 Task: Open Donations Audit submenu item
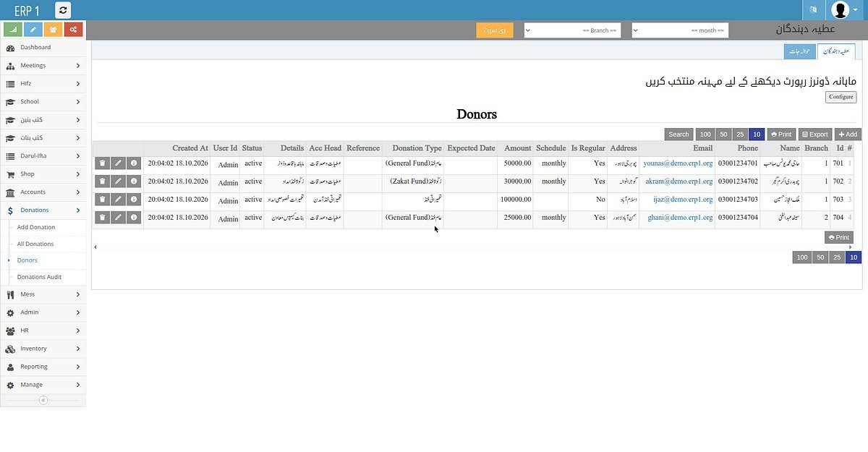point(39,277)
